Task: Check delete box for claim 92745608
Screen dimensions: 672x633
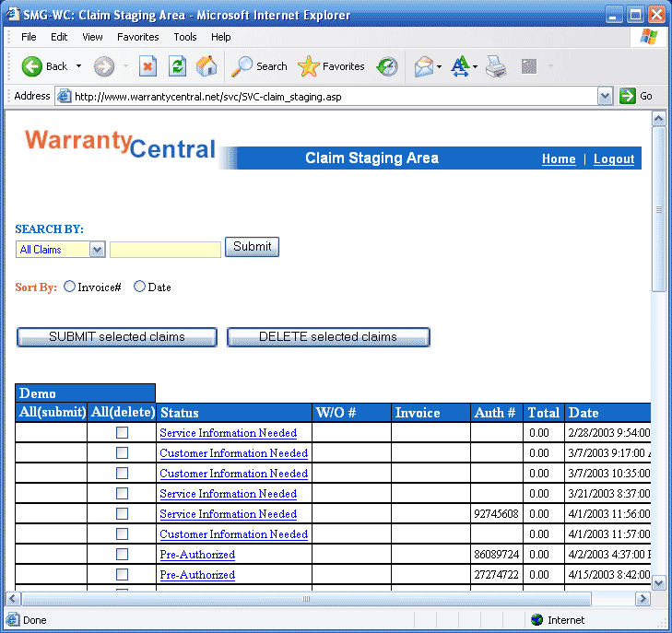Action: [x=123, y=513]
